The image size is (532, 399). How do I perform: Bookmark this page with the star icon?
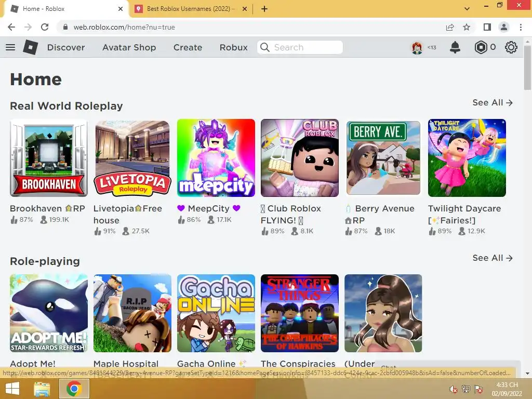467,27
